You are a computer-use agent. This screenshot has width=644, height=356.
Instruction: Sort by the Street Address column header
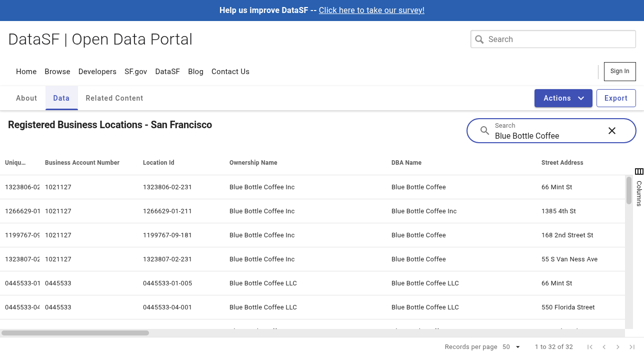tap(562, 163)
